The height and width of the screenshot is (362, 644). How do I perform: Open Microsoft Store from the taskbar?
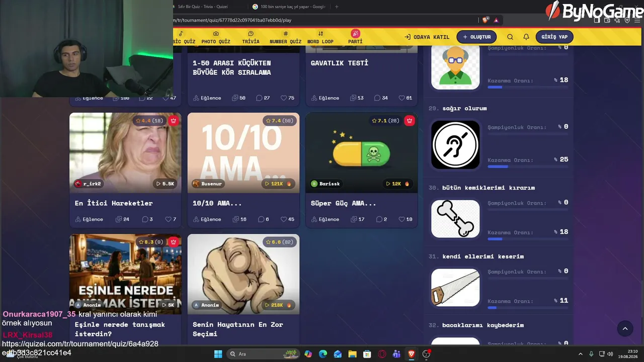click(x=367, y=354)
